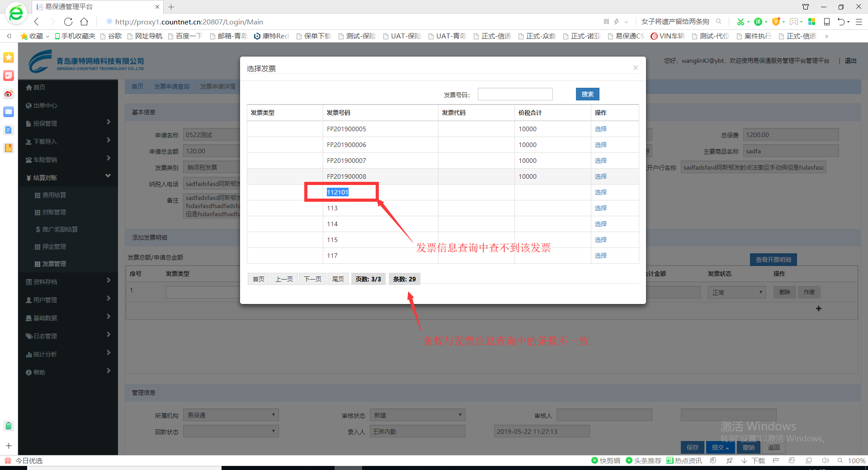Open 押金管理 submenu item
The width and height of the screenshot is (868, 470).
coord(51,247)
